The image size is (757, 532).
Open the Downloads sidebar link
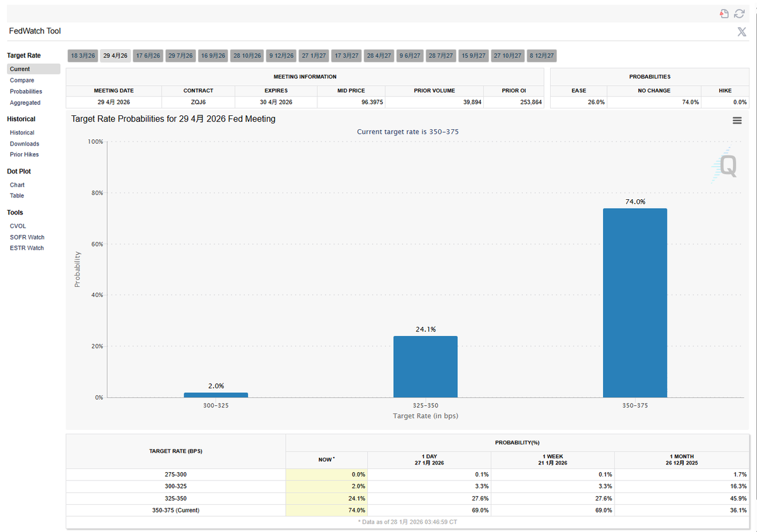point(25,144)
